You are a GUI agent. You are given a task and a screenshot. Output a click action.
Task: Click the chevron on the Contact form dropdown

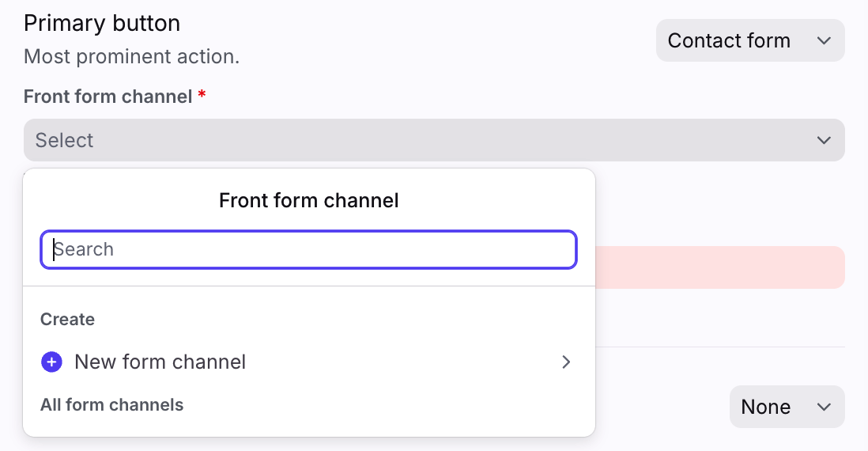[824, 40]
